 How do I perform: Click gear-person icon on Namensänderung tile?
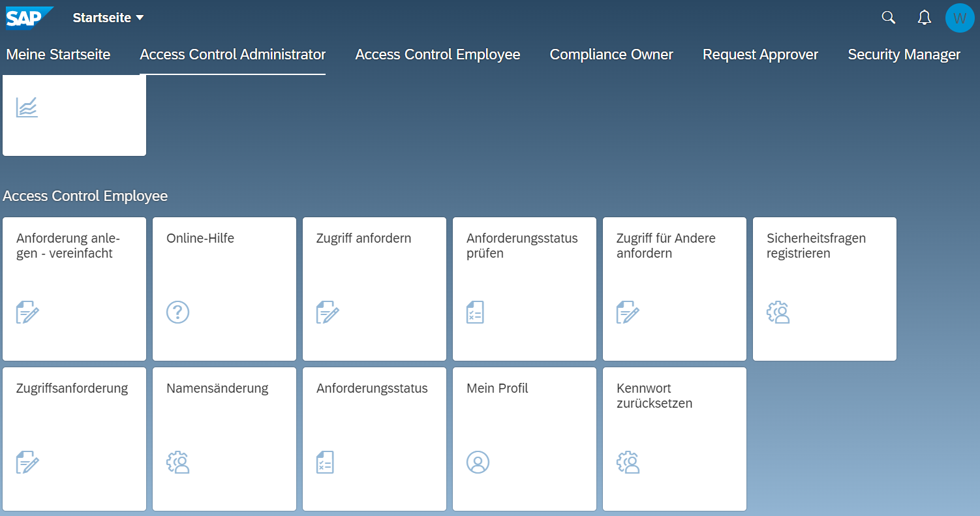pos(177,463)
